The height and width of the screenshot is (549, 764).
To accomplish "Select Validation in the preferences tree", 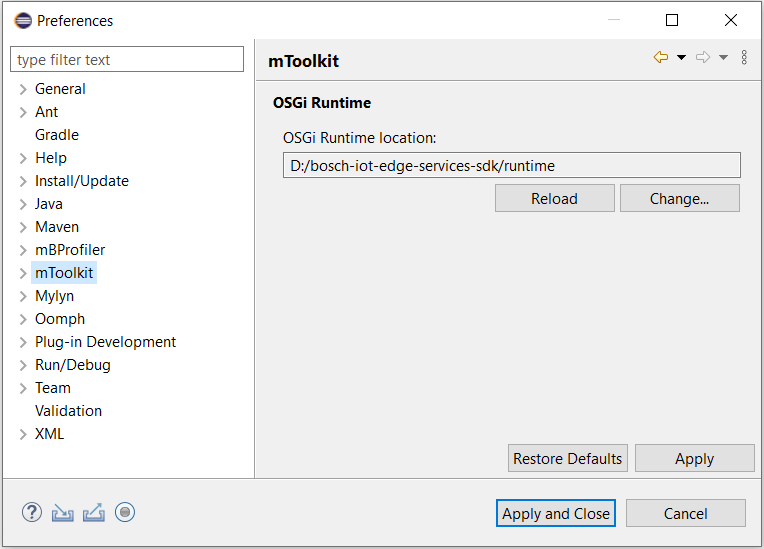I will 68,411.
